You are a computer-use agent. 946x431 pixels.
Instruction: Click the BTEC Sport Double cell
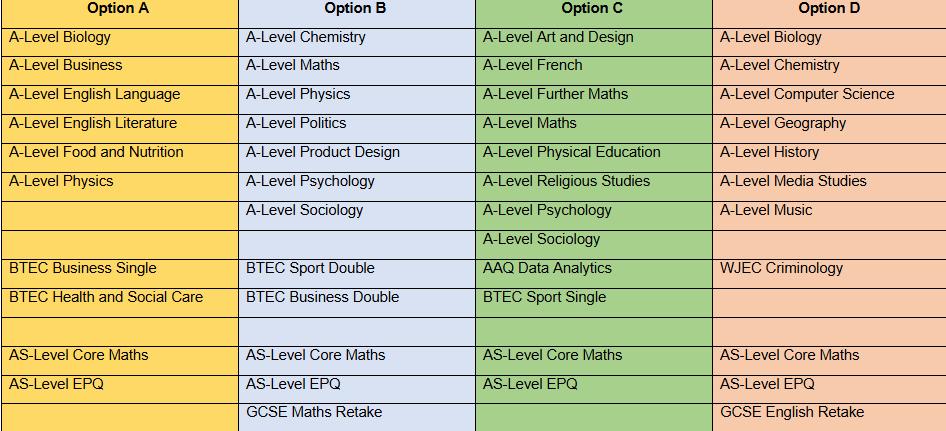310,269
